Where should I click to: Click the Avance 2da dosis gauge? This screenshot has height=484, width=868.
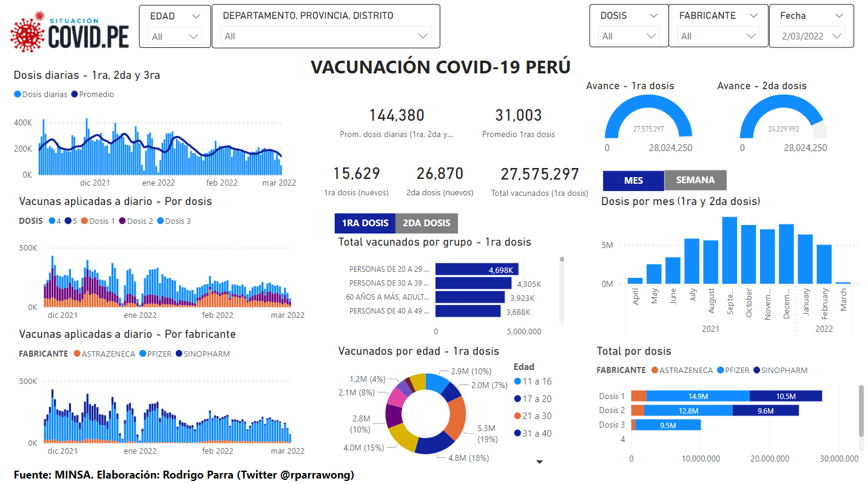(783, 118)
